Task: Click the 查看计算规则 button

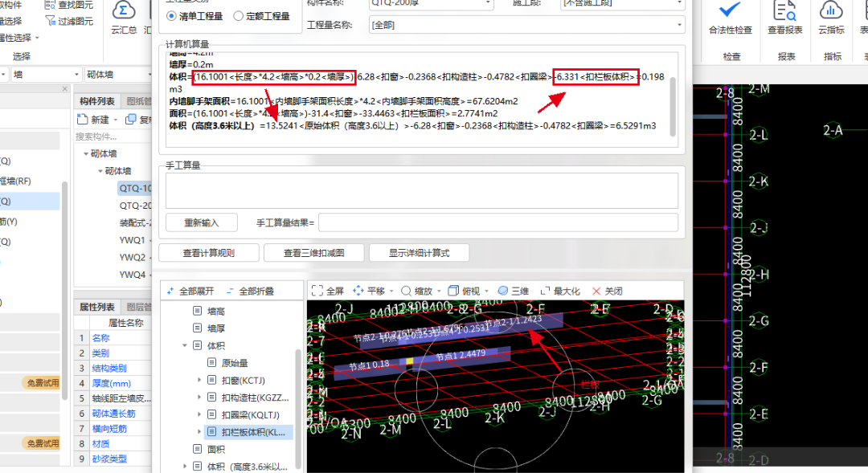Action: [x=209, y=253]
